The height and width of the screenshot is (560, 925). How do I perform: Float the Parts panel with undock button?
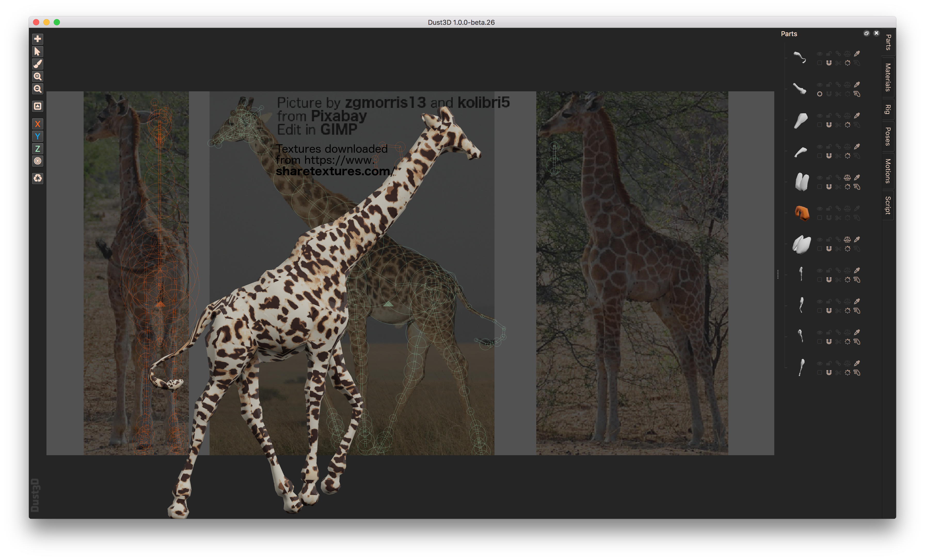866,33
